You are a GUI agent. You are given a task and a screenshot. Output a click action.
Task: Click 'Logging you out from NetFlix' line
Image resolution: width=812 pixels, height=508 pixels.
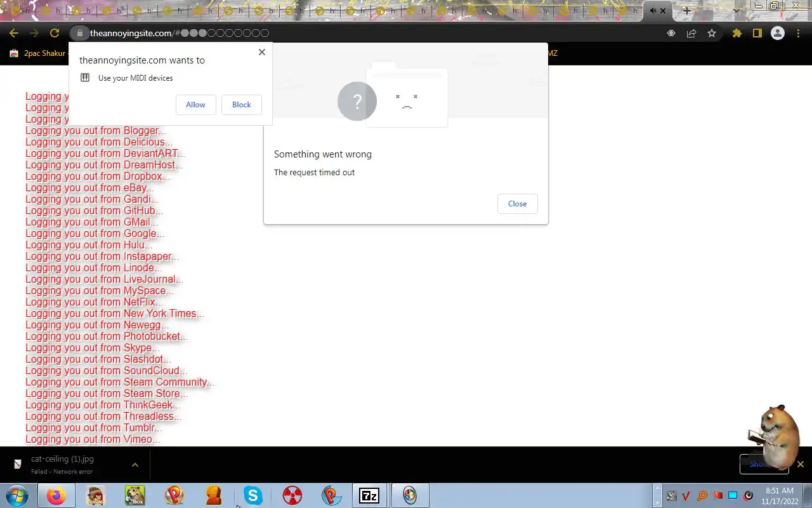[94, 302]
